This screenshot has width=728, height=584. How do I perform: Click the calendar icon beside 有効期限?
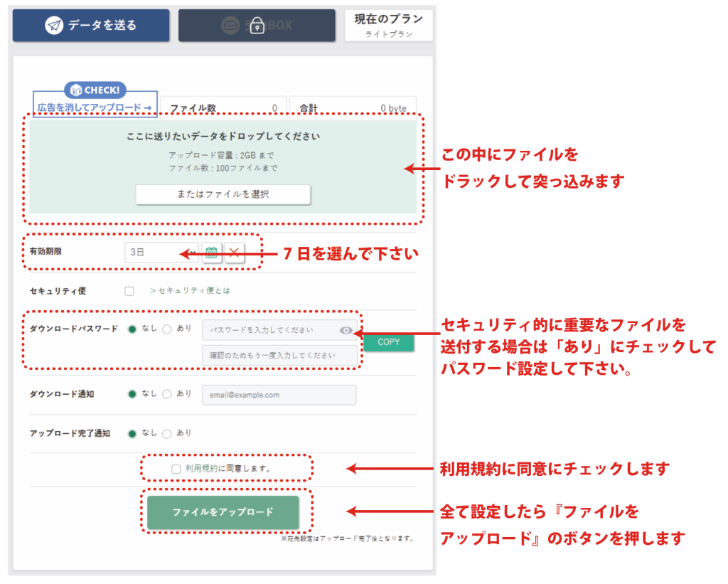click(x=211, y=253)
